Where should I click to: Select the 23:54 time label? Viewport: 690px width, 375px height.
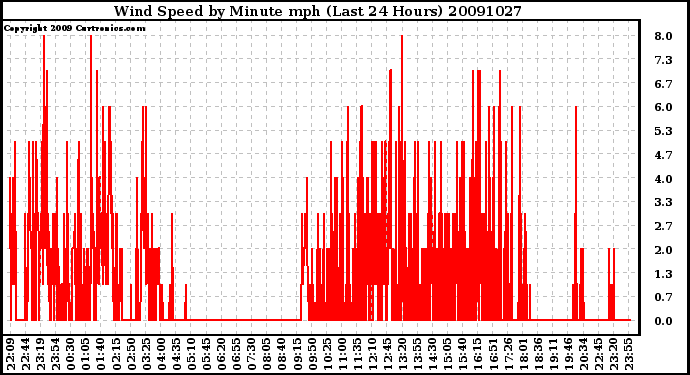[x=56, y=354]
